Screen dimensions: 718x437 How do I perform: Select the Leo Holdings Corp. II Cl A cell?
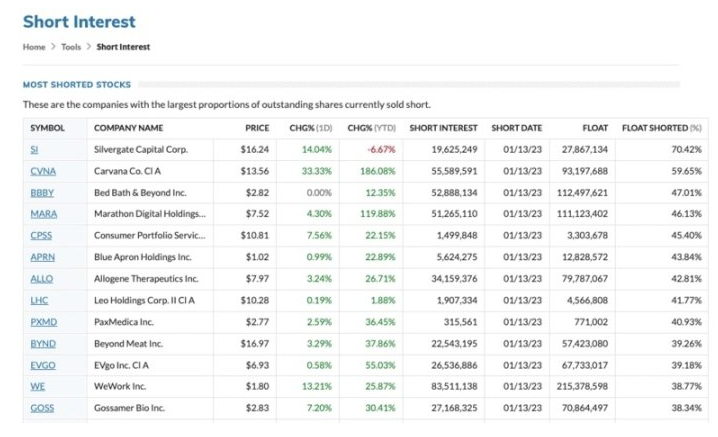(x=144, y=300)
